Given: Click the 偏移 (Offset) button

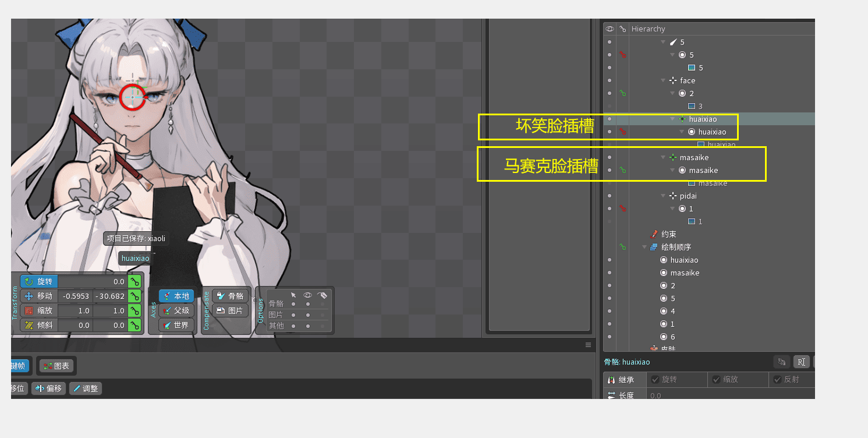Looking at the screenshot, I should point(49,388).
